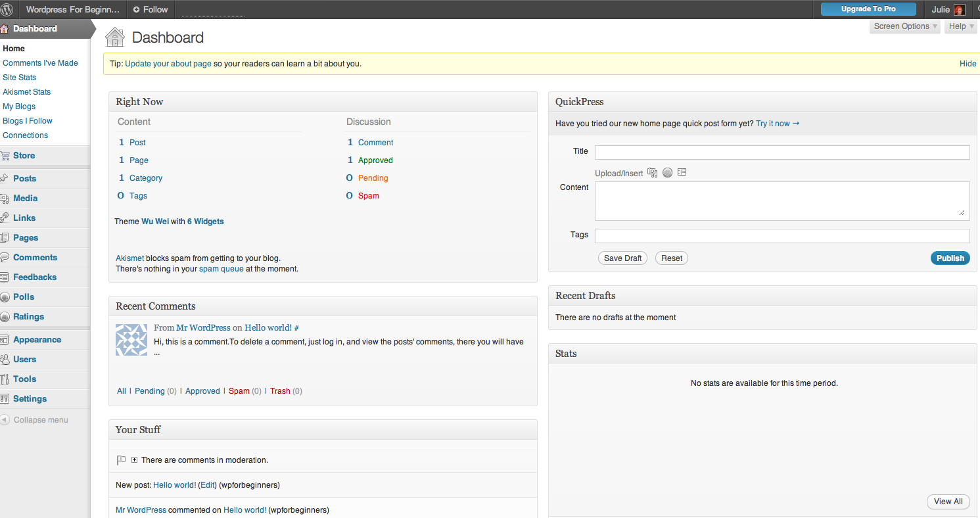Open Akismet Stats in the sidebar
Image resolution: width=980 pixels, height=518 pixels.
(26, 92)
